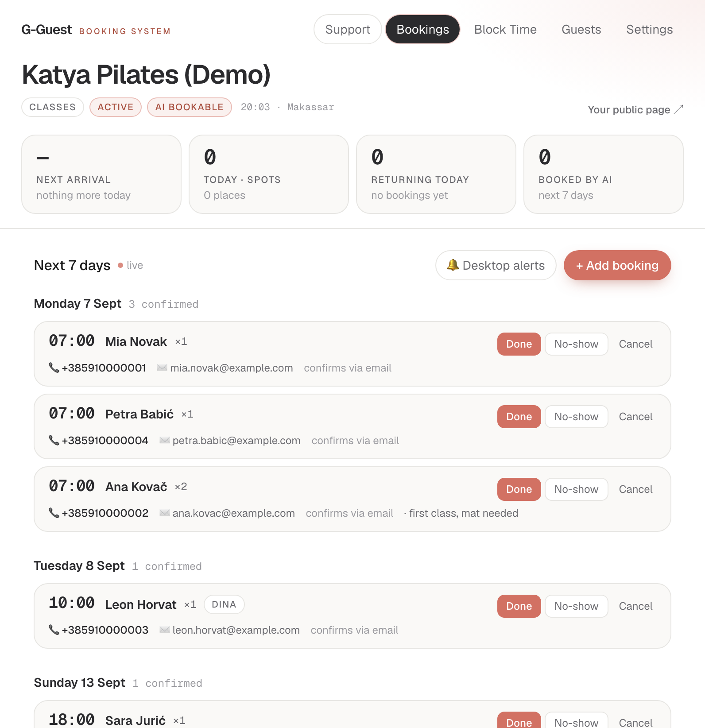The width and height of the screenshot is (705, 728).
Task: Cancel Leon Horvat's booking
Action: 635,606
